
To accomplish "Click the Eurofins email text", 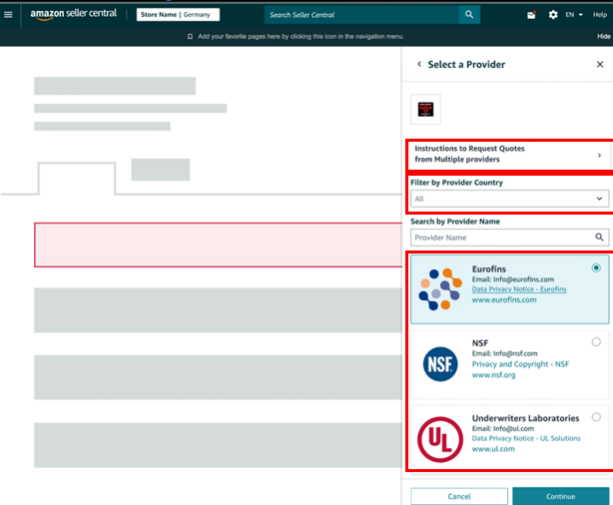I will click(513, 279).
